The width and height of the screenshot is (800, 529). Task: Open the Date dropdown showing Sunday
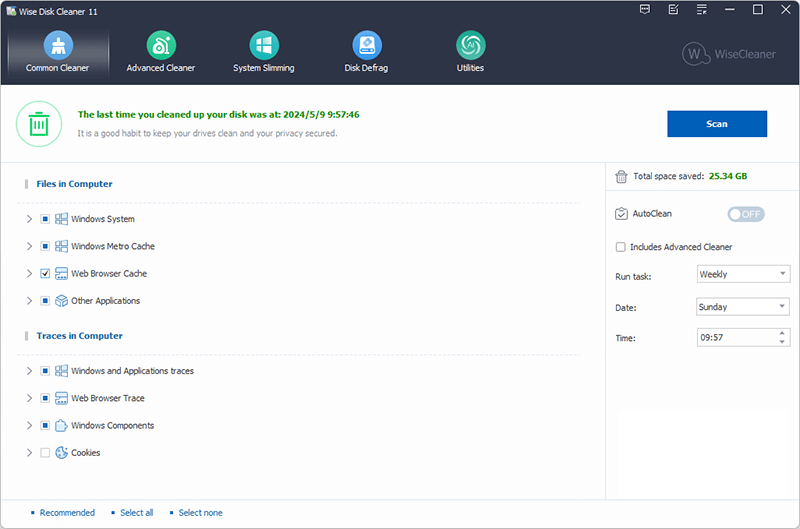(x=743, y=307)
